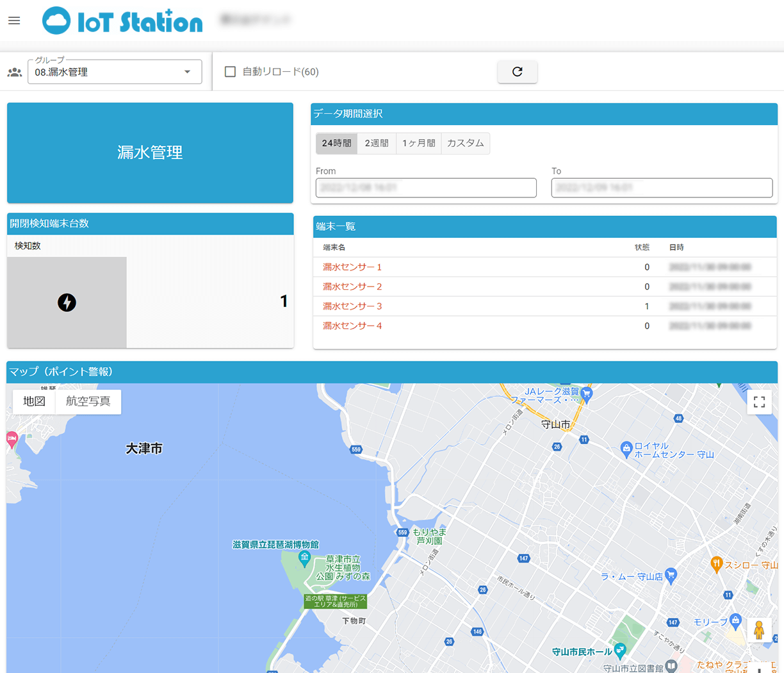Image resolution: width=784 pixels, height=673 pixels.
Task: Switch map to 航空写真 view
Action: pos(88,401)
